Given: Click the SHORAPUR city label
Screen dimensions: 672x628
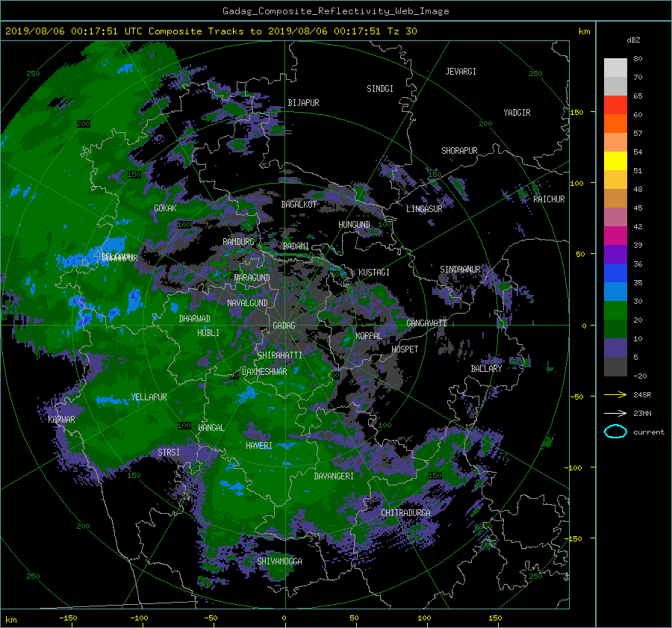Looking at the screenshot, I should [x=459, y=151].
